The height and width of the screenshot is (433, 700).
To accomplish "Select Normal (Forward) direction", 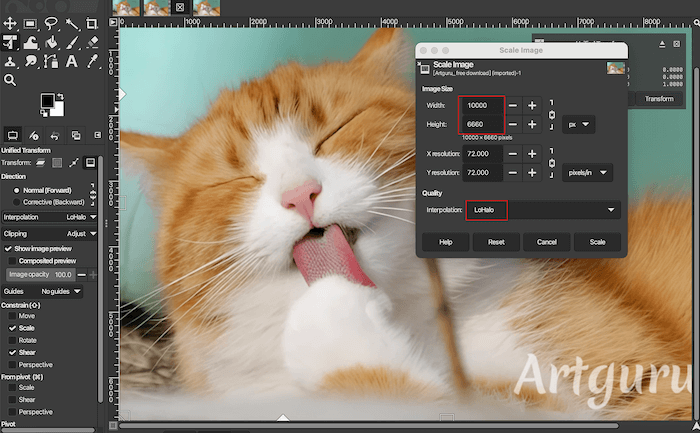I will pyautogui.click(x=43, y=190).
